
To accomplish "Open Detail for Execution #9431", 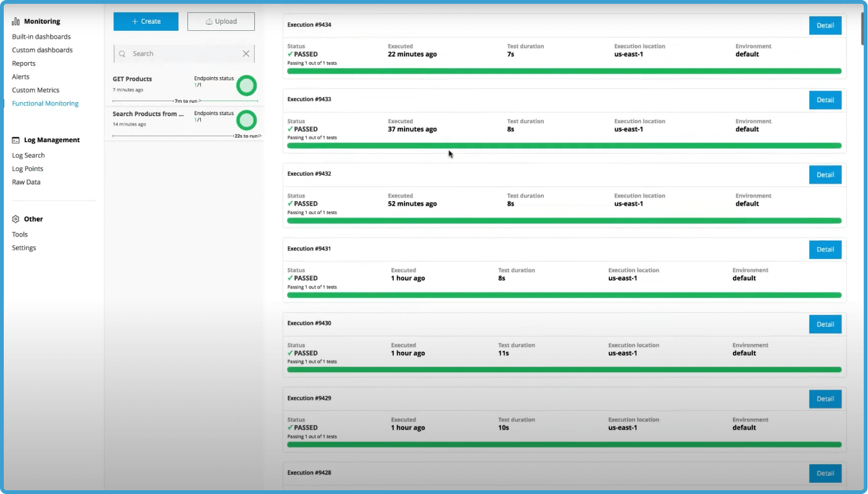I will (x=825, y=250).
